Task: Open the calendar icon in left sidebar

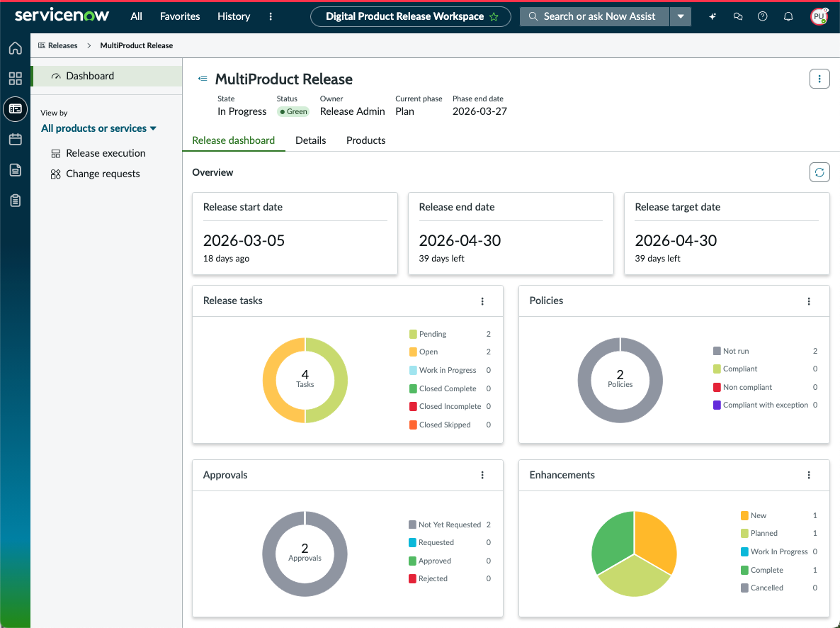Action: coord(15,140)
